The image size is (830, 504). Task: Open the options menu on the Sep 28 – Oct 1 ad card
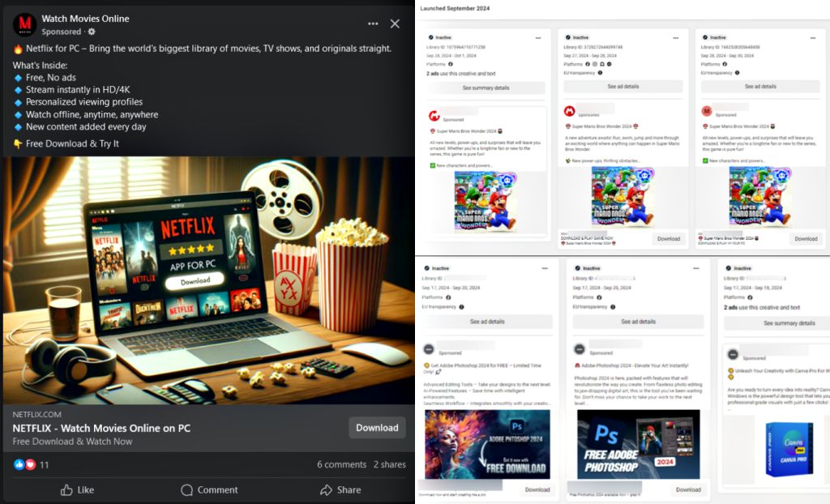click(538, 37)
